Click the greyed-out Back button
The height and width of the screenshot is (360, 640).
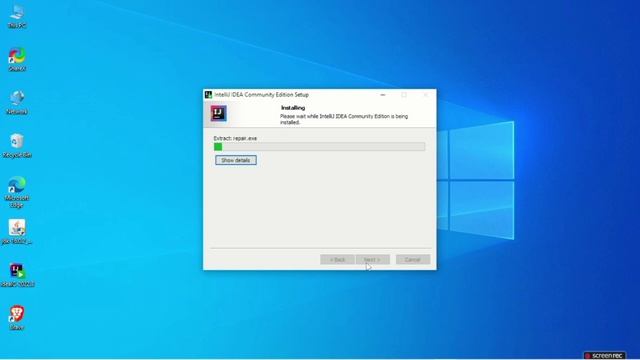pos(337,260)
